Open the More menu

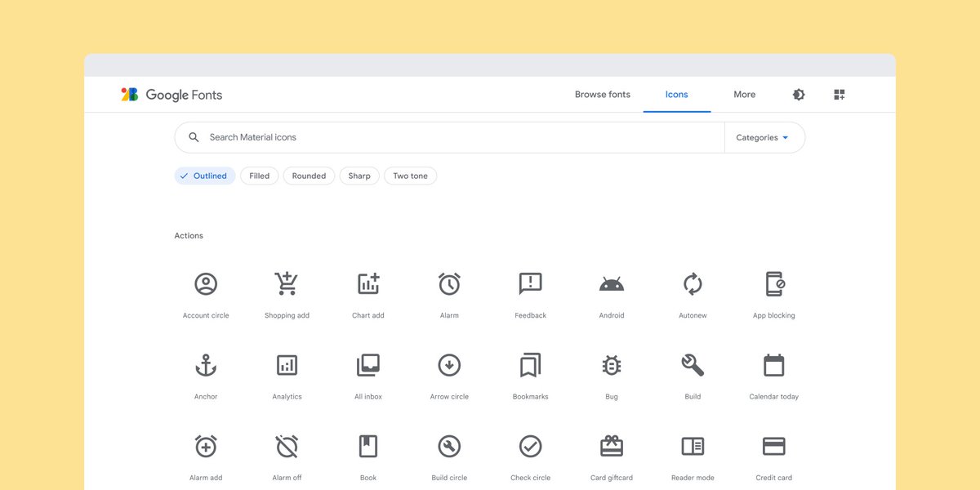pyautogui.click(x=745, y=95)
